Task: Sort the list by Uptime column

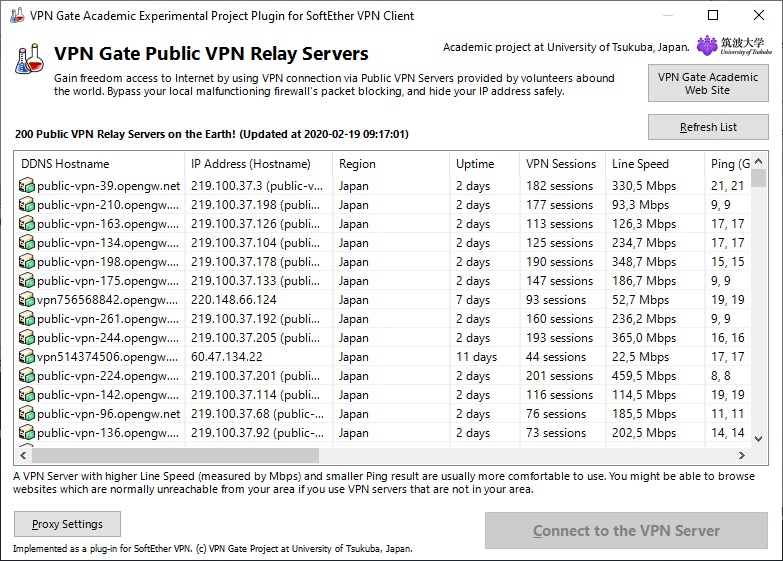Action: point(484,164)
